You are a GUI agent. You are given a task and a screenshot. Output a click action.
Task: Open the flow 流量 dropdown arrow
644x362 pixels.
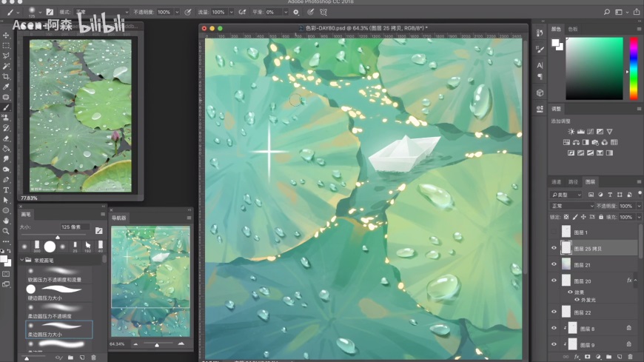231,13
